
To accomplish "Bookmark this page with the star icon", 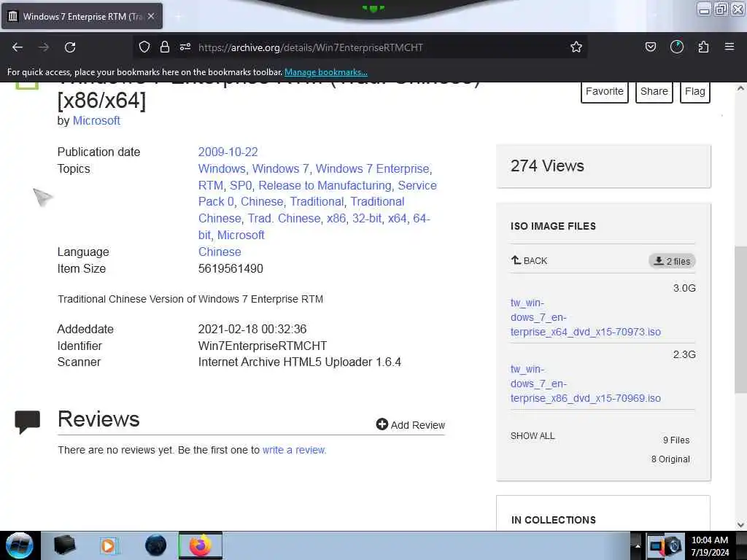I will tap(576, 47).
